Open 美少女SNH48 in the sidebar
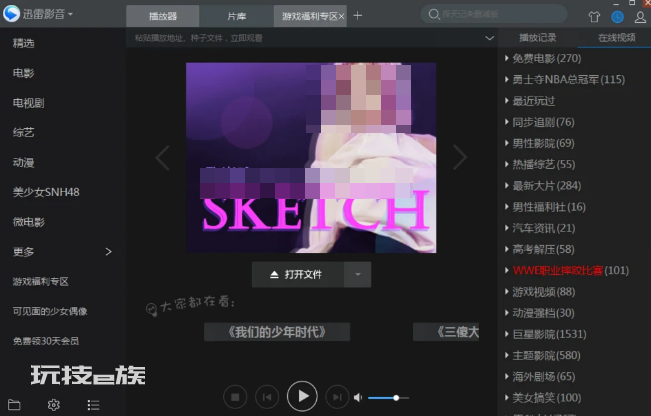 (x=46, y=192)
